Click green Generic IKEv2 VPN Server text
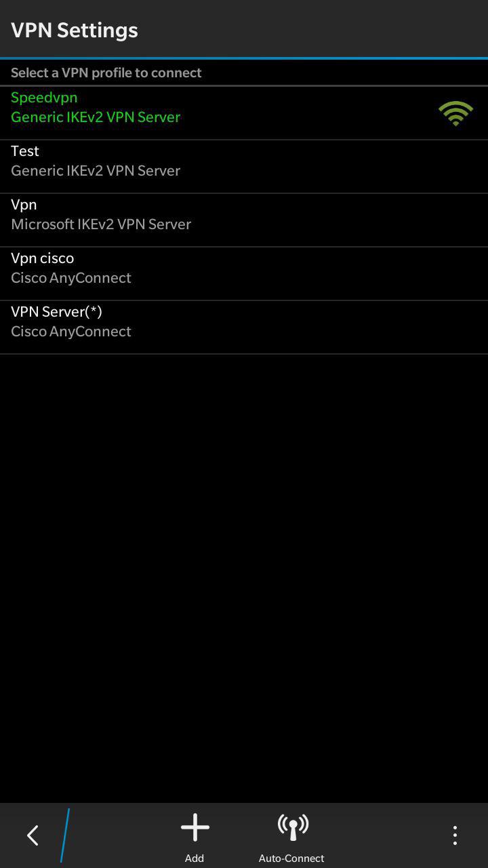Screen dimensions: 488x868 pos(96,117)
